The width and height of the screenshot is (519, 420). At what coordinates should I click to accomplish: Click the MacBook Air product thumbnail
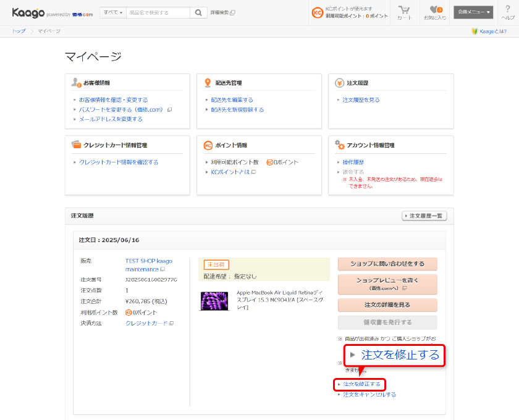click(x=214, y=301)
